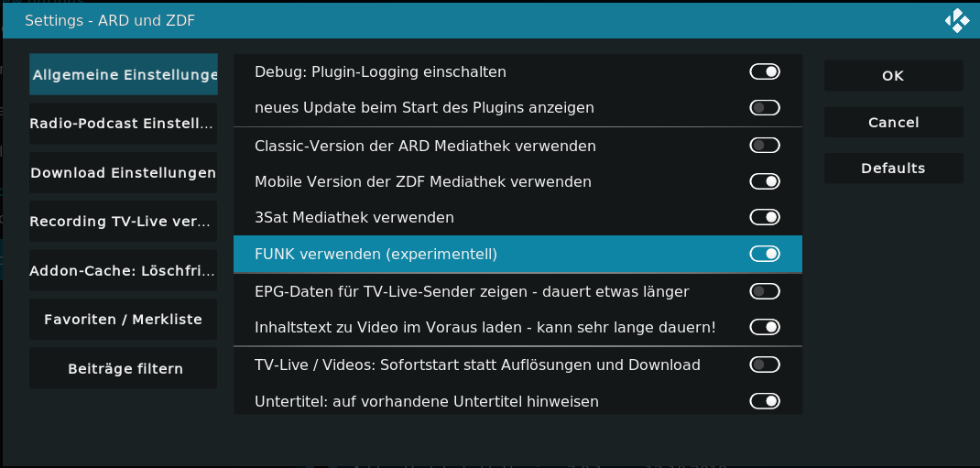Toggle Debug Plugin-Logging einschalten switch

click(x=765, y=71)
